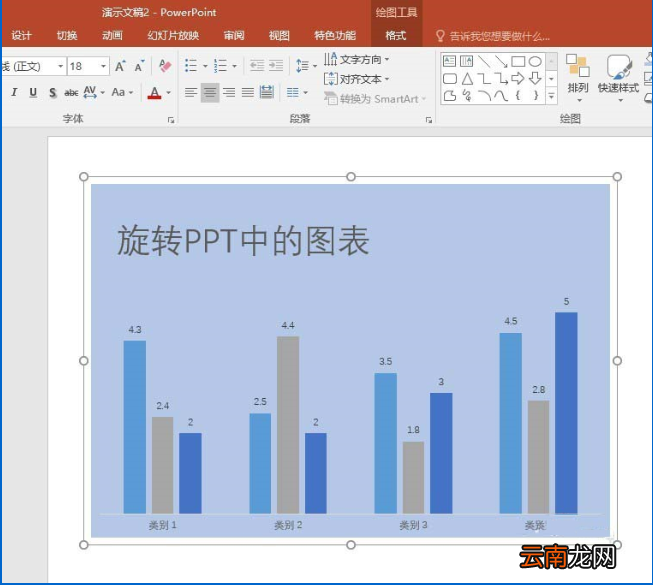Viewport: 653px width, 585px height.
Task: Clear all formatting with the eraser icon
Action: click(x=165, y=65)
